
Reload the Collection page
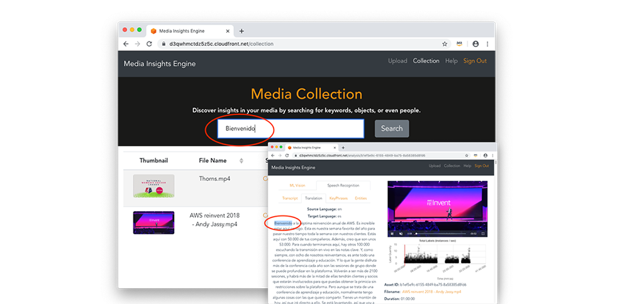(x=149, y=44)
